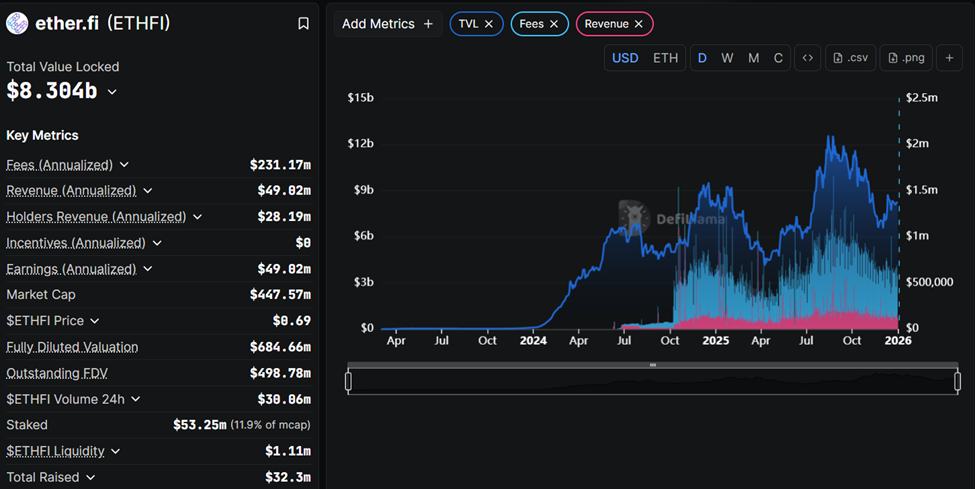Remove the TVL metric chip
975x489 pixels.
[489, 24]
